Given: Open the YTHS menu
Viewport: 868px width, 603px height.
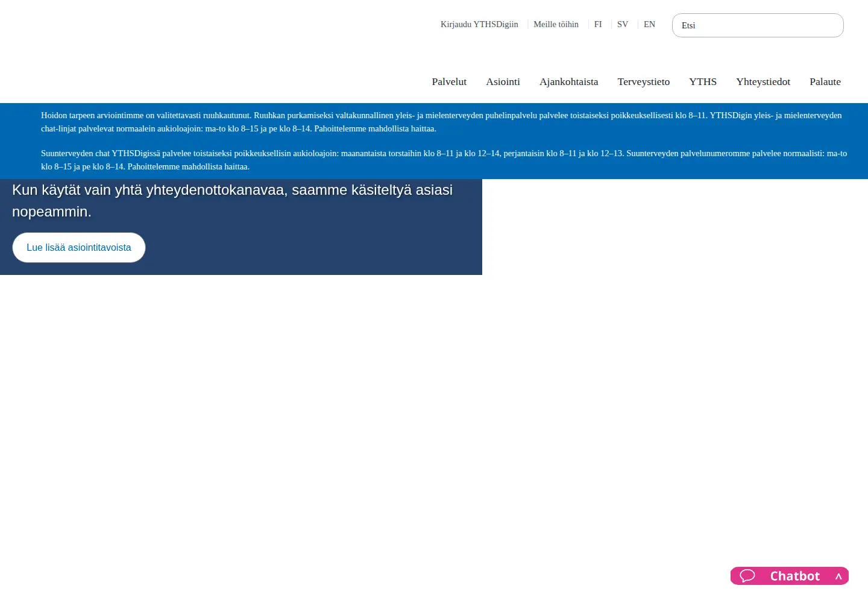Looking at the screenshot, I should (703, 81).
